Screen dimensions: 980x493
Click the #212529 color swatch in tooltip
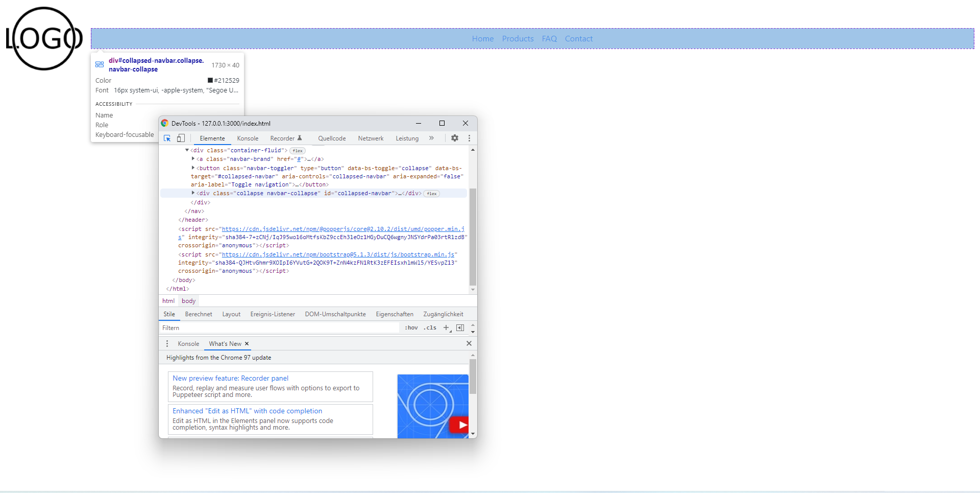pos(210,80)
